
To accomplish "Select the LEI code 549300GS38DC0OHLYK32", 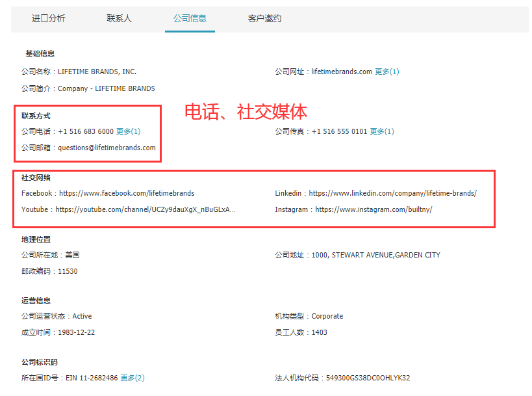I will pyautogui.click(x=368, y=378).
